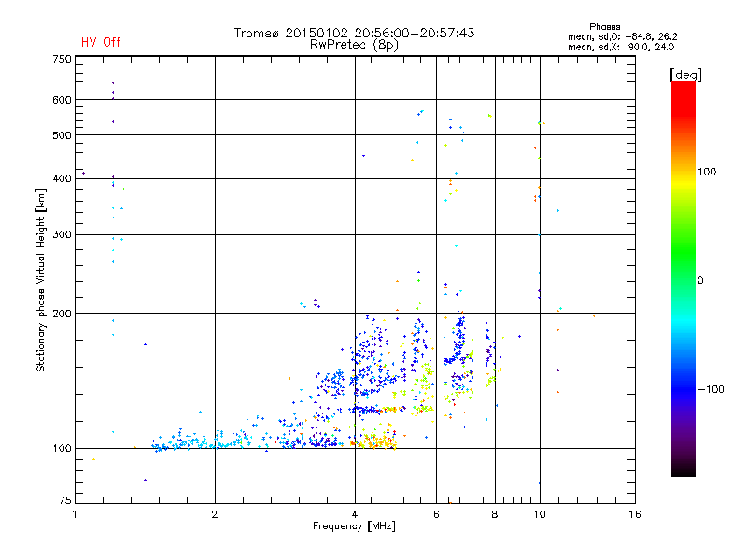Click the x-axis tick label '6'
Viewport: 747px width, 560px height.
point(436,514)
